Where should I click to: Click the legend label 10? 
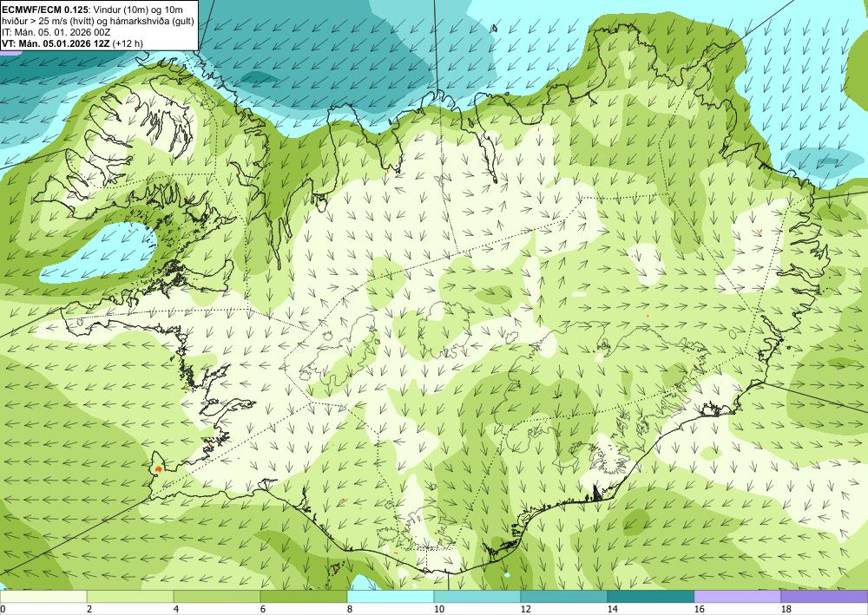click(x=438, y=609)
